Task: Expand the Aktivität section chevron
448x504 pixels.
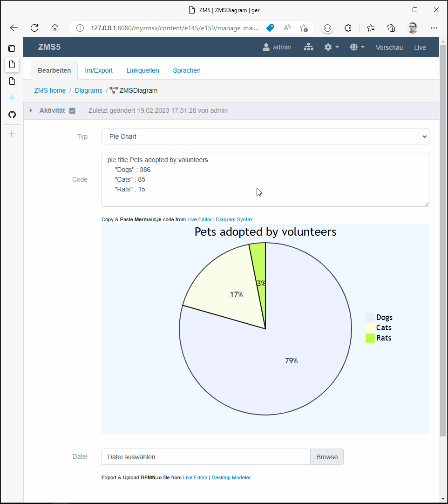Action: (31, 110)
